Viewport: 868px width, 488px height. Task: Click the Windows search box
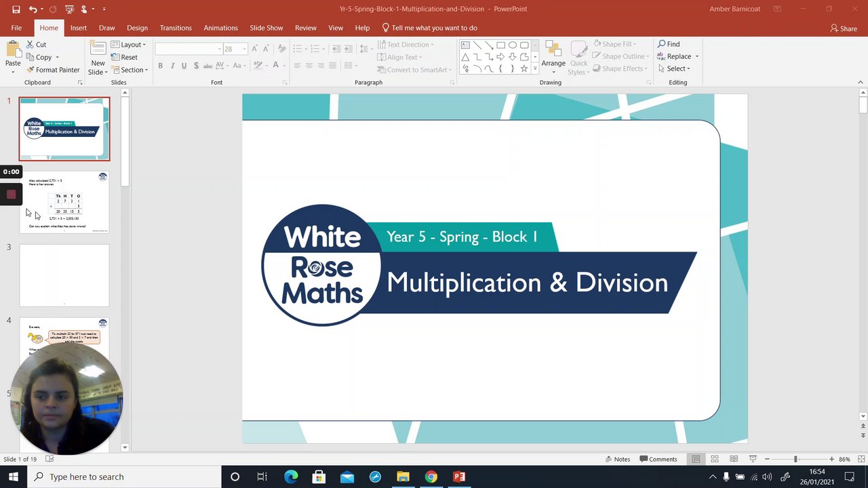124,476
